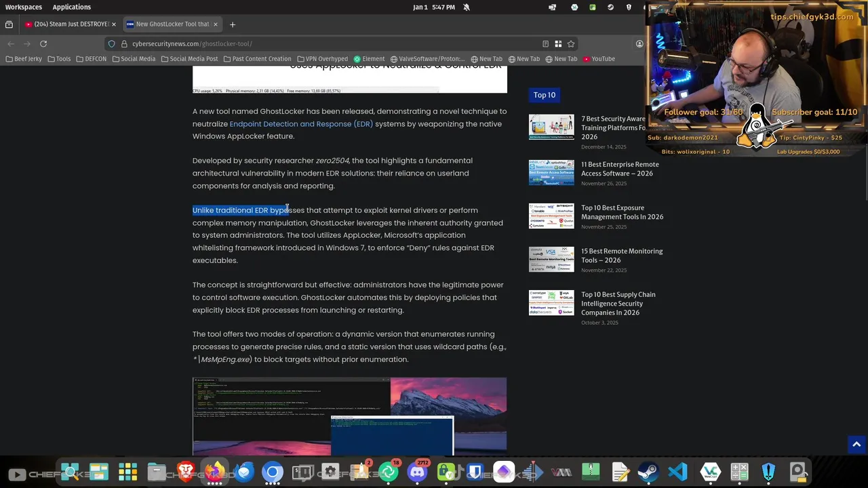The height and width of the screenshot is (488, 868).
Task: Click the tracking protection shield in address bar
Action: coord(112,43)
